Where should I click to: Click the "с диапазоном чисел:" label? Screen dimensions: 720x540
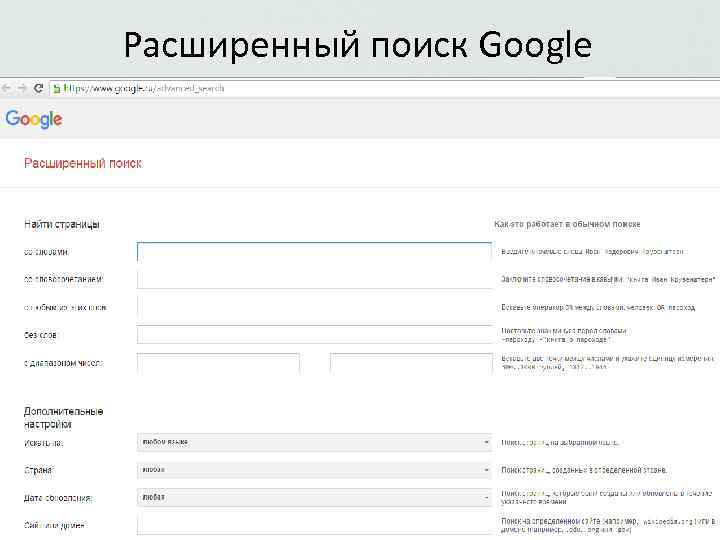click(x=64, y=363)
